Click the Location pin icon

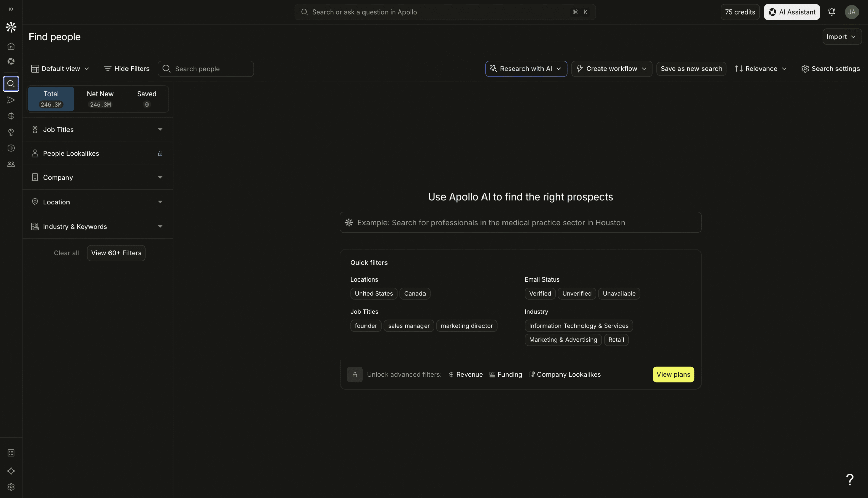35,202
